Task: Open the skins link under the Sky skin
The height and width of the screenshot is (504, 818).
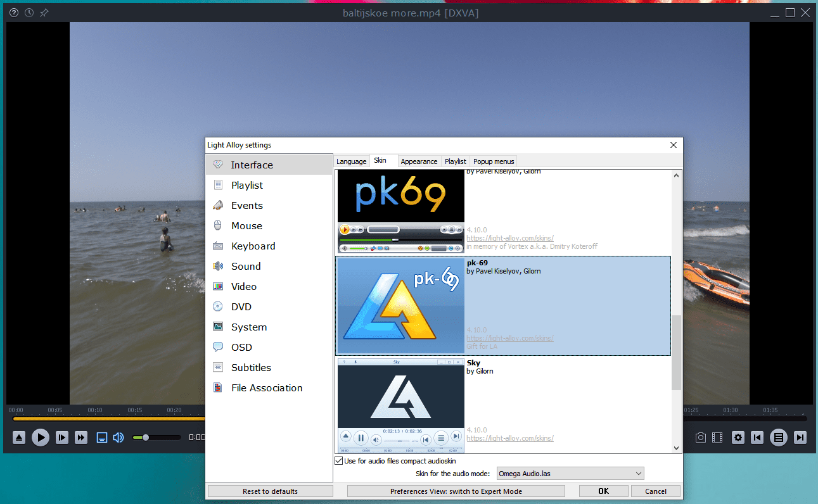Action: click(510, 438)
